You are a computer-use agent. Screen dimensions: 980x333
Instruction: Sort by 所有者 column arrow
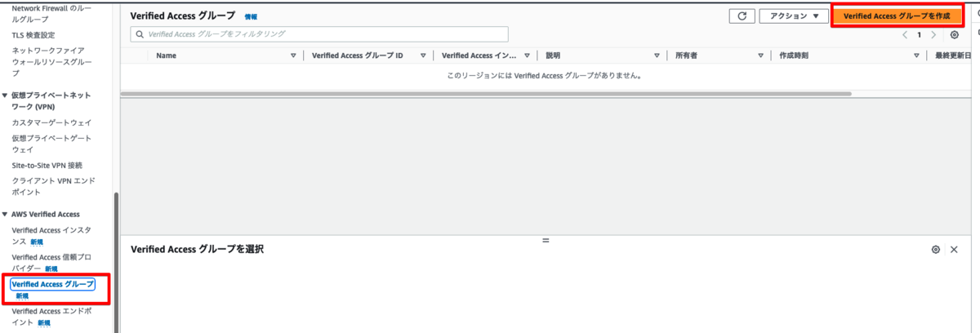[x=760, y=55]
